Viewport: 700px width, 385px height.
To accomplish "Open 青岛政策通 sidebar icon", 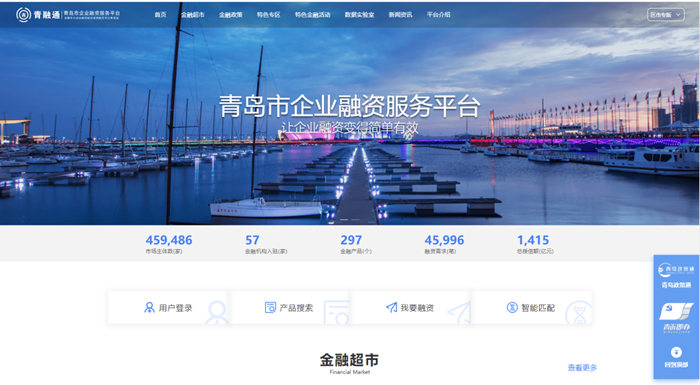I will (x=676, y=269).
